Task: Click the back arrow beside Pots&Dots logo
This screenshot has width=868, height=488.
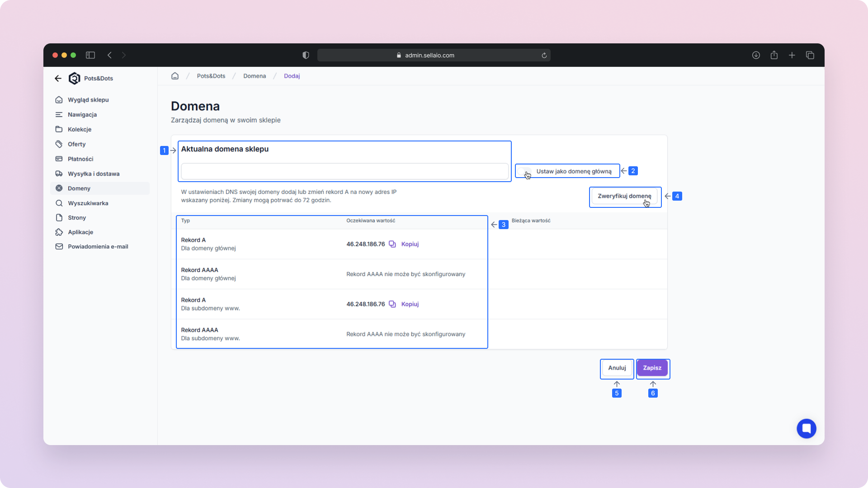Action: click(x=58, y=78)
